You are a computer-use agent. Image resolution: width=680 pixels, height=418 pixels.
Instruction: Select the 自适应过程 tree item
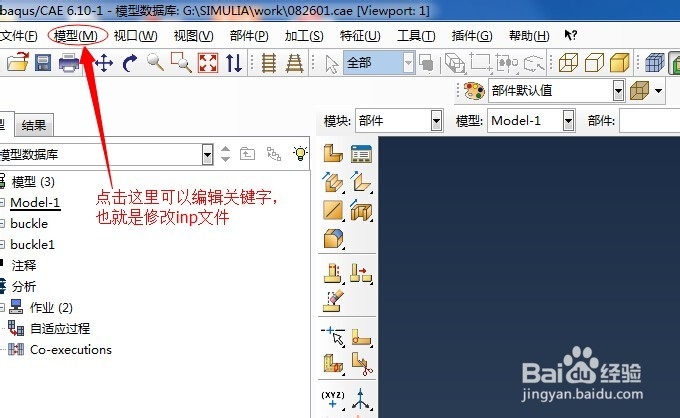pos(60,328)
